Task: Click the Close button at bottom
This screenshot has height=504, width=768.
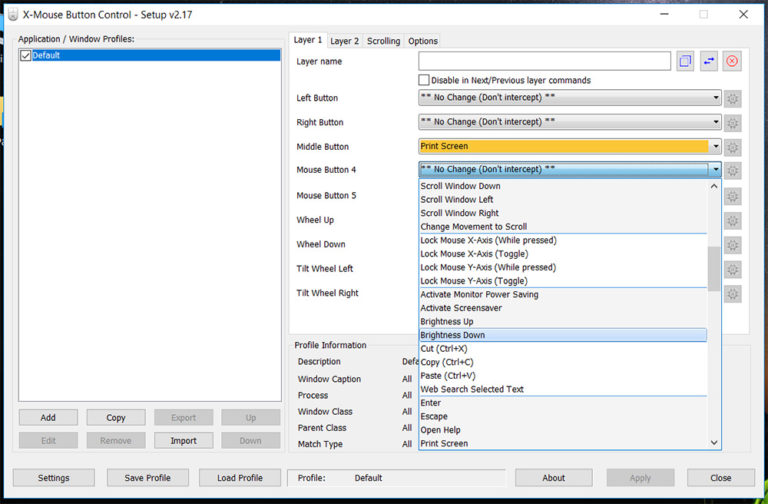Action: pos(720,478)
